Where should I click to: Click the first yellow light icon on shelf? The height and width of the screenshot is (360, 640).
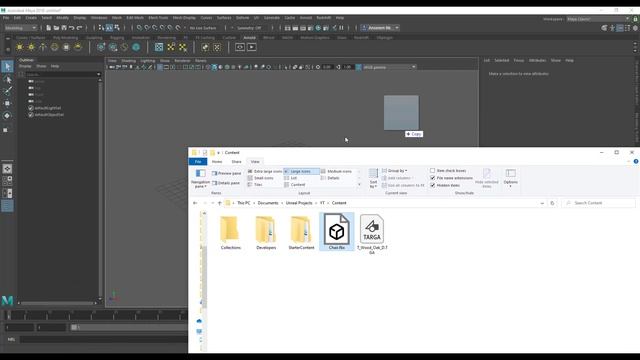pyautogui.click(x=20, y=47)
